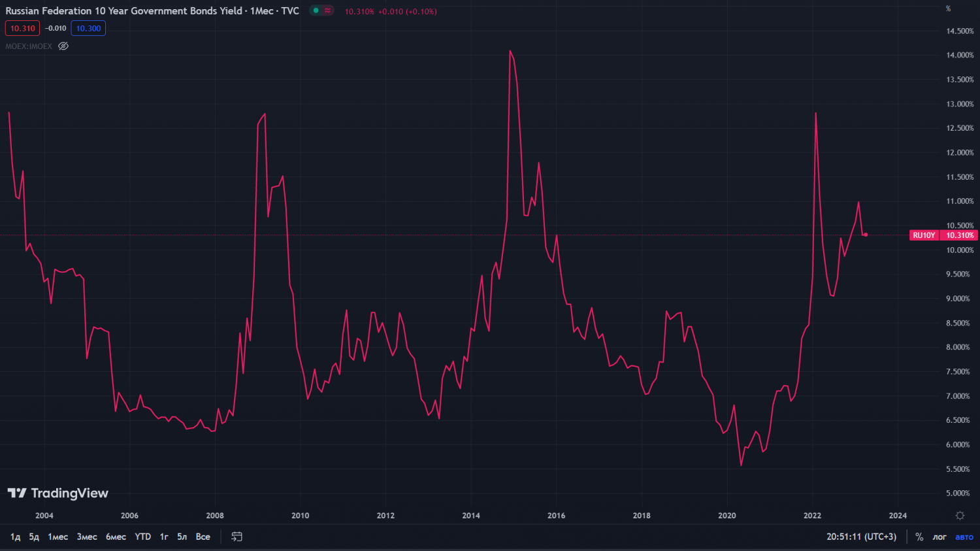Image resolution: width=980 pixels, height=551 pixels.
Task: Click the TradingView logo
Action: click(x=57, y=493)
